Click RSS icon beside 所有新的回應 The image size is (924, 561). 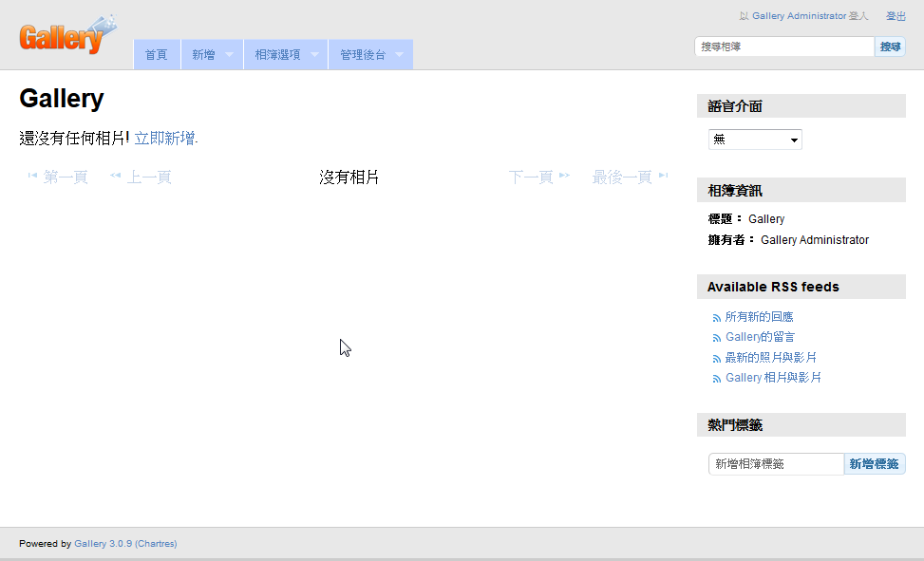pyautogui.click(x=717, y=318)
